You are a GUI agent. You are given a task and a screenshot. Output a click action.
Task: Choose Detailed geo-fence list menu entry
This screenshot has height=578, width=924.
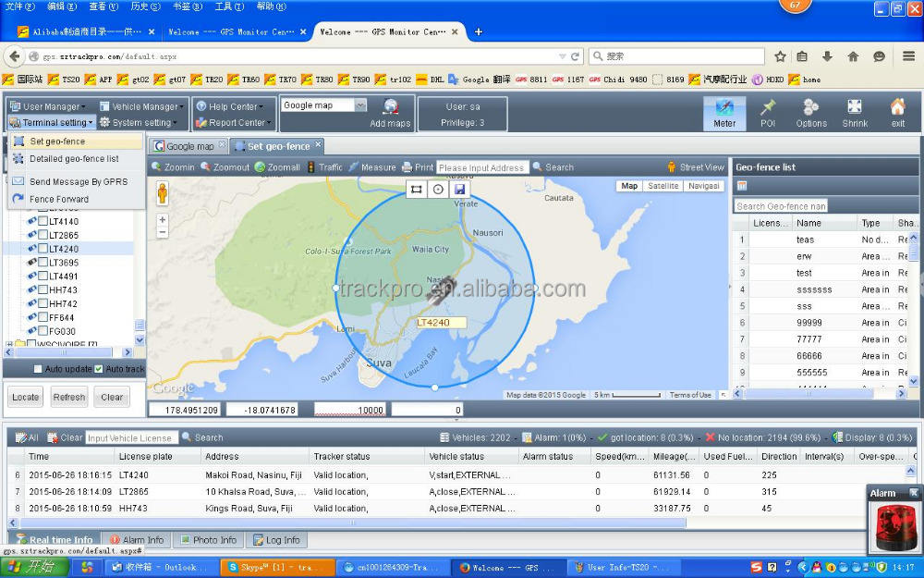point(74,159)
